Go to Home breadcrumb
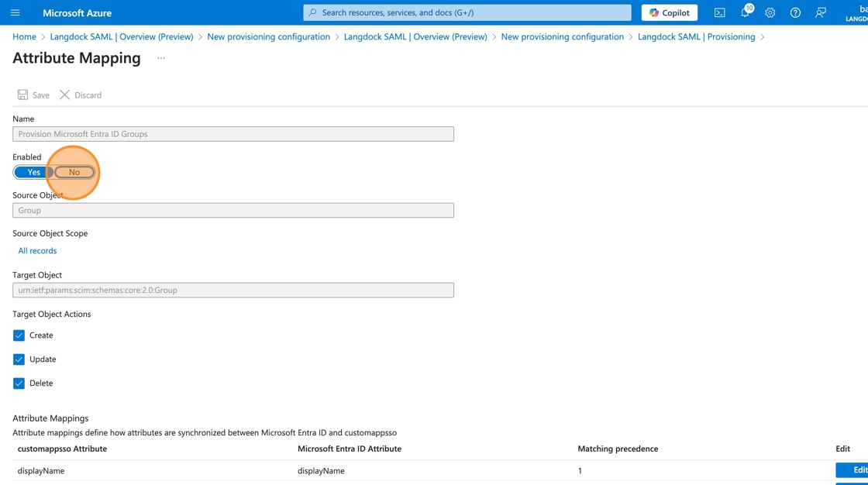This screenshot has width=868, height=485. pyautogui.click(x=24, y=36)
